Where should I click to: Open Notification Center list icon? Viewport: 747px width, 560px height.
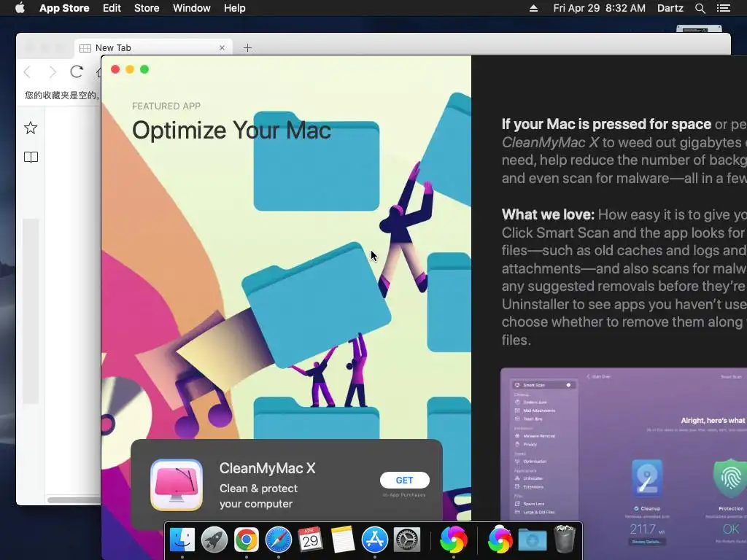pyautogui.click(x=723, y=8)
